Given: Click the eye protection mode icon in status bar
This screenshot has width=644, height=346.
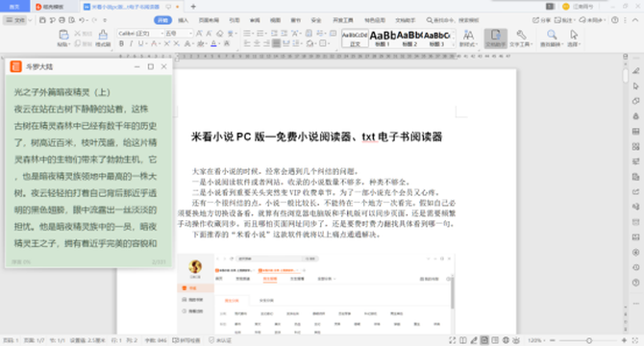Looking at the screenshot, I should pos(516,340).
